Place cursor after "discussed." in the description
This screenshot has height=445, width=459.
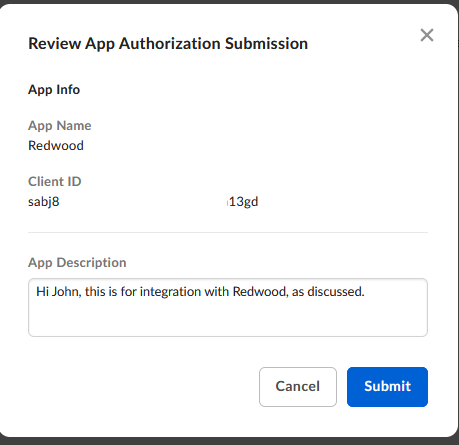[366, 292]
